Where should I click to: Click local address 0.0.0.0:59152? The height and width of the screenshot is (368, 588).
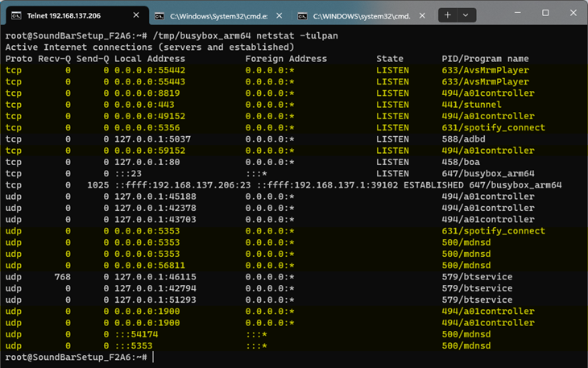coord(150,151)
